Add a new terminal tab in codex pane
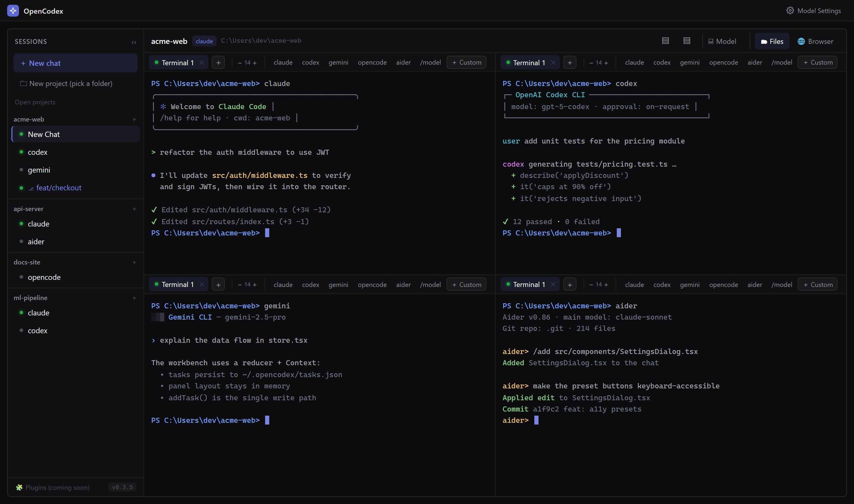 [570, 63]
